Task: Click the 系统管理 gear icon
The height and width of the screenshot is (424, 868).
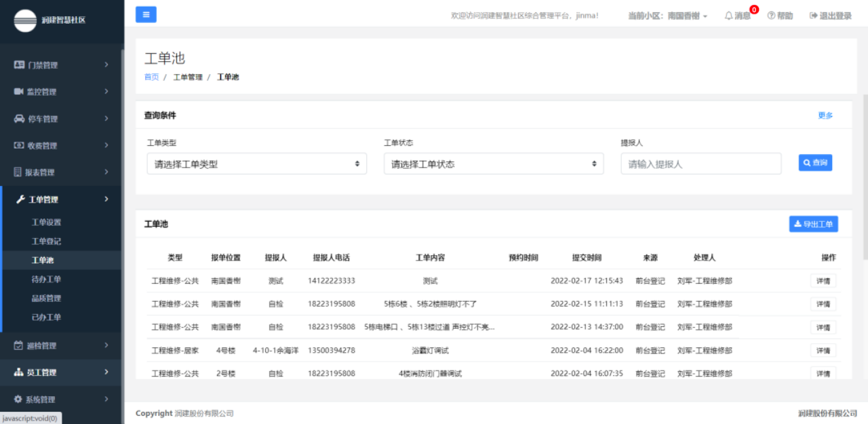Action: coord(18,399)
